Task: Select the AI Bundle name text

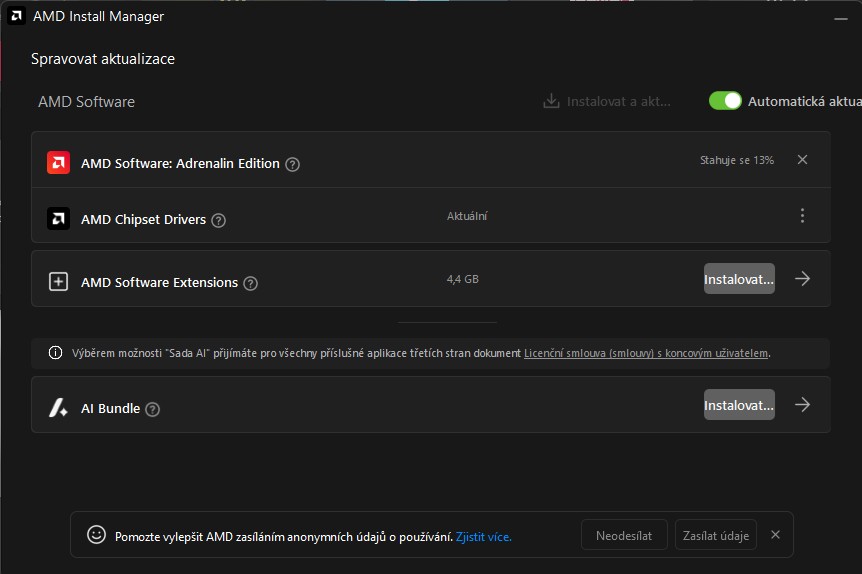Action: [110, 409]
